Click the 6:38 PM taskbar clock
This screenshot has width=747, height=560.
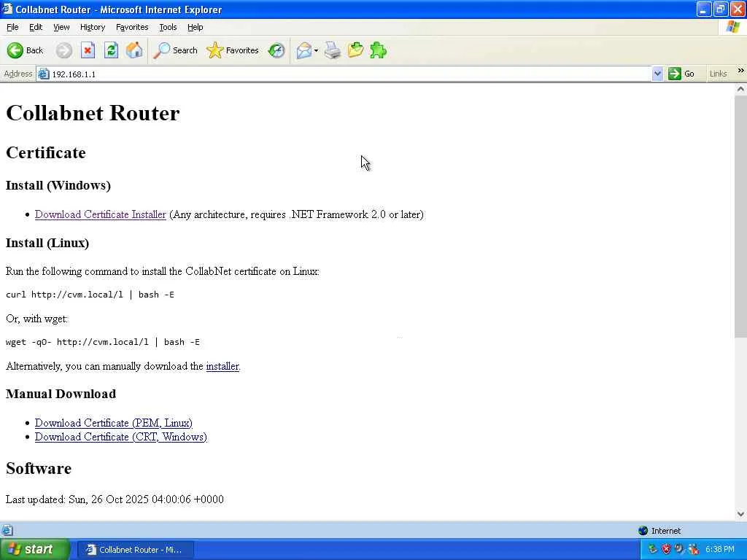coord(719,550)
